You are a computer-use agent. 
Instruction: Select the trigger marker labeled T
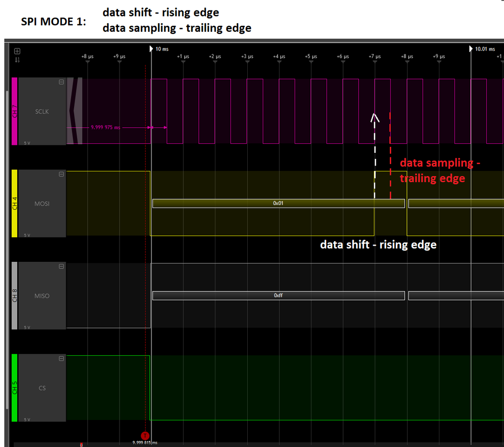(x=144, y=435)
